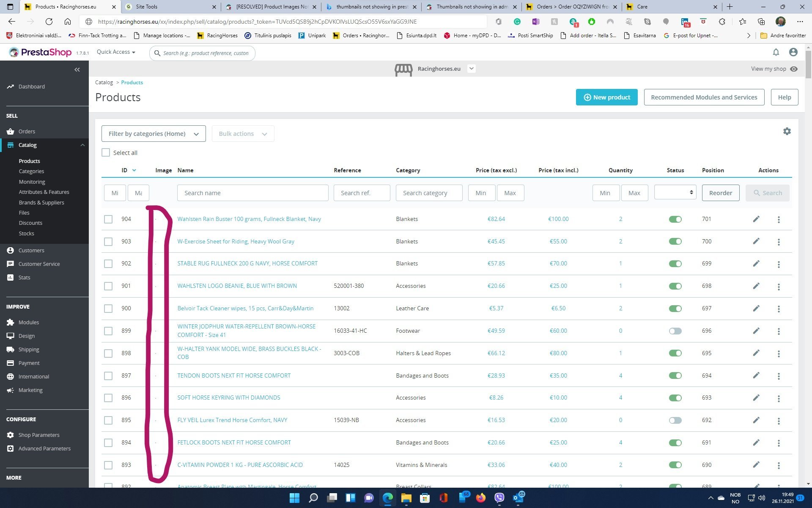Click the edit pencil icon for product 893

pyautogui.click(x=756, y=465)
